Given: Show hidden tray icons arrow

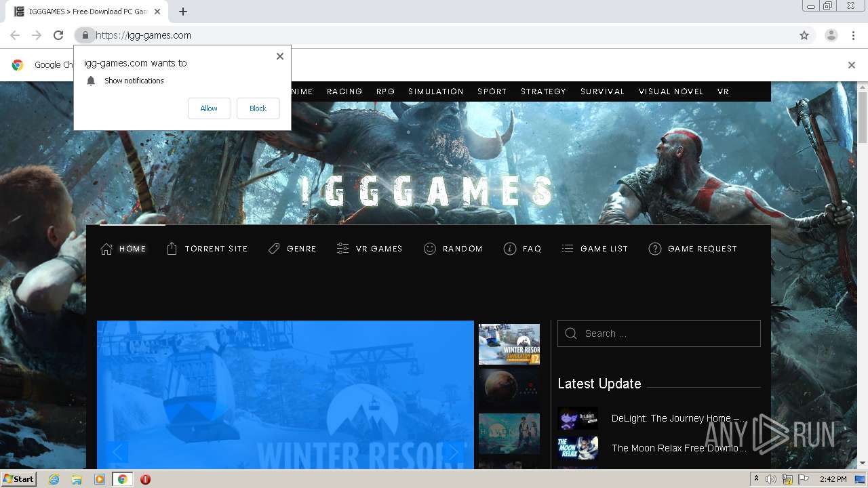Looking at the screenshot, I should click(x=756, y=479).
